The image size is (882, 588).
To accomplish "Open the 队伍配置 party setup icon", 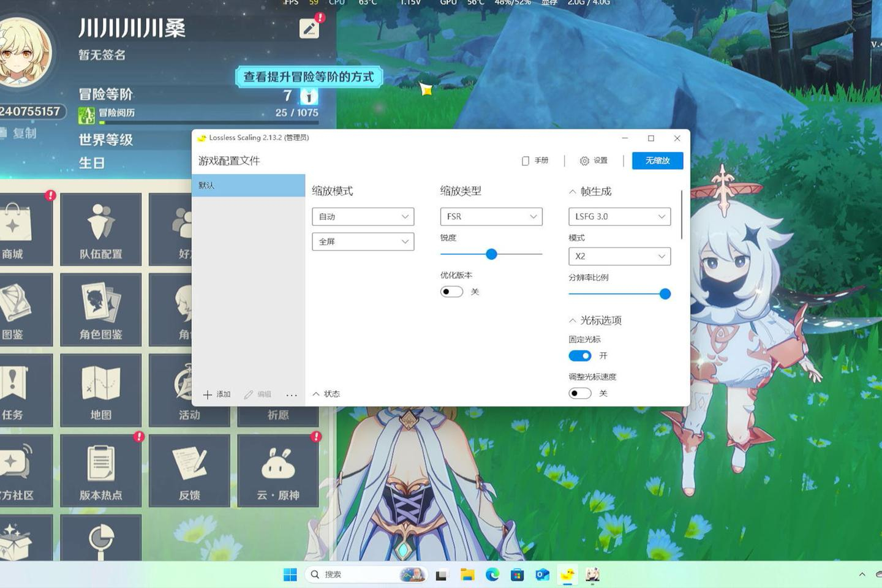I will pyautogui.click(x=101, y=228).
